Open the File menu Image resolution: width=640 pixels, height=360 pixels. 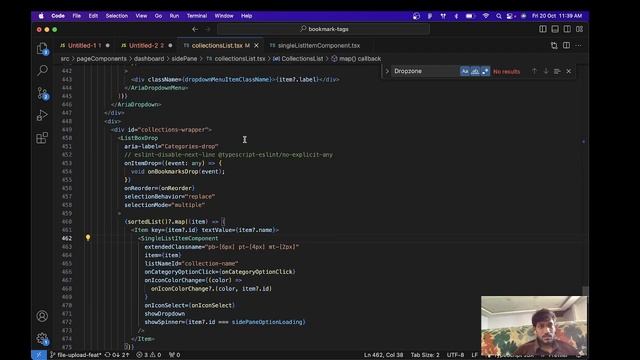(x=77, y=16)
